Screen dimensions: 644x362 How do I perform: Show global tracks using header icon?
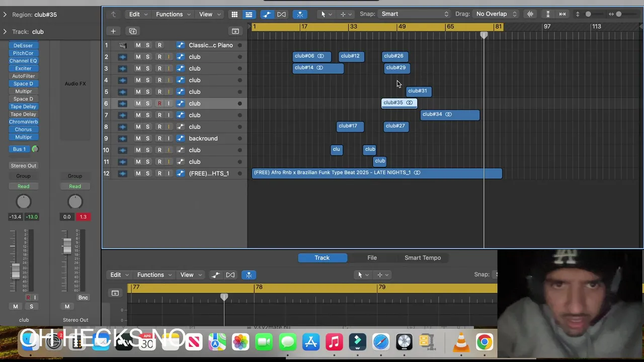coord(235,31)
